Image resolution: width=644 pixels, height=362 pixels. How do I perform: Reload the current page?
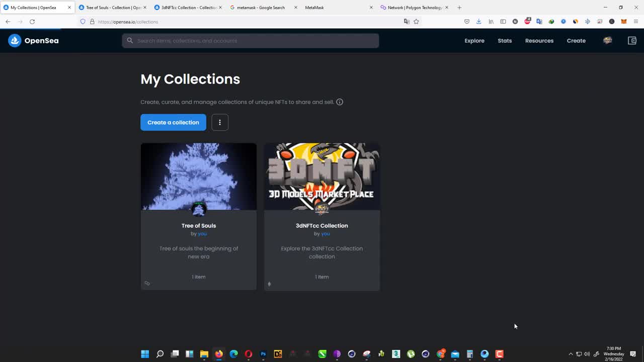[32, 22]
